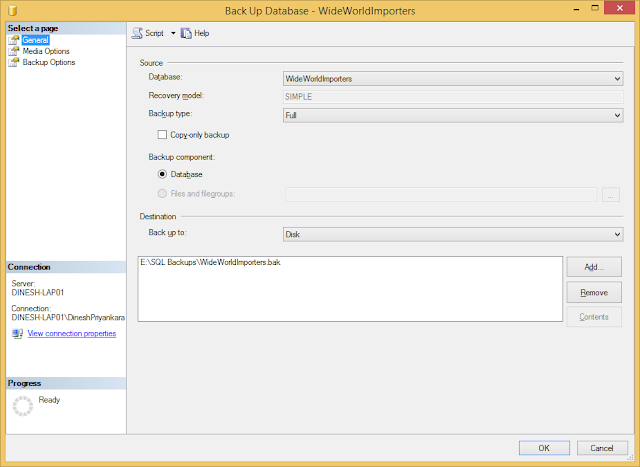Open the Backup Options page
640x467 pixels.
pos(49,62)
